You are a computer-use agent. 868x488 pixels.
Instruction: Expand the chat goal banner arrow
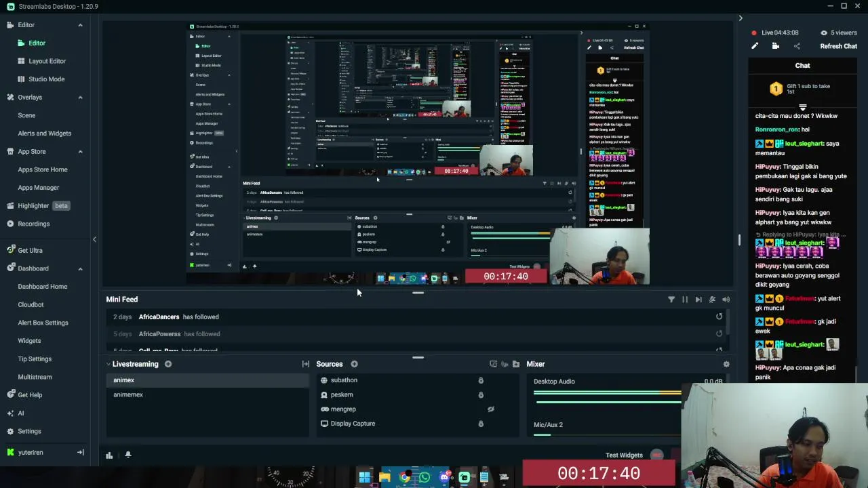click(x=803, y=107)
